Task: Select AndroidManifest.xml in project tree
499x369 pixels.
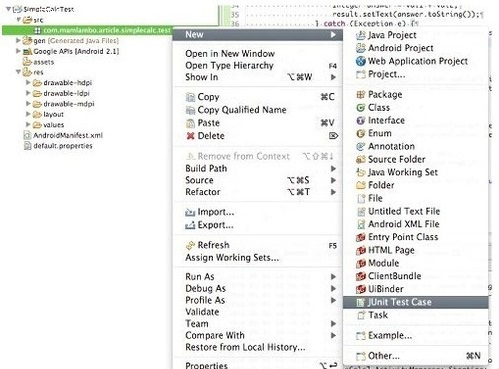Action: 68,135
